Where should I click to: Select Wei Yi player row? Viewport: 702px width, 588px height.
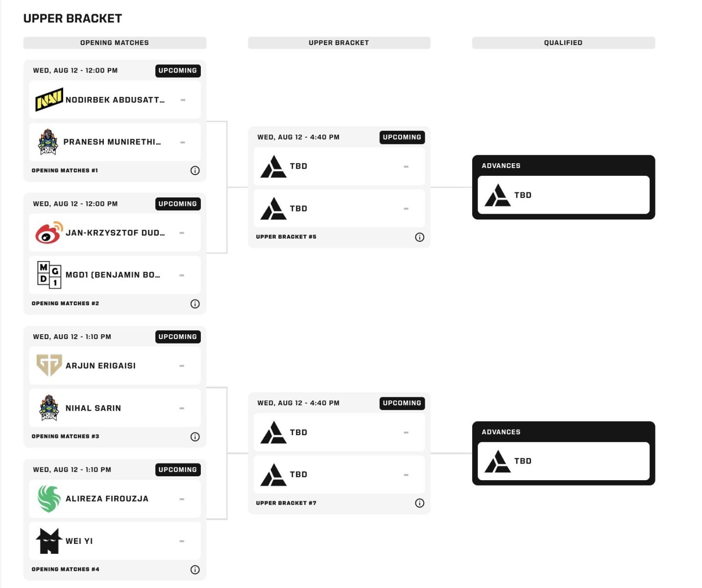tap(115, 541)
